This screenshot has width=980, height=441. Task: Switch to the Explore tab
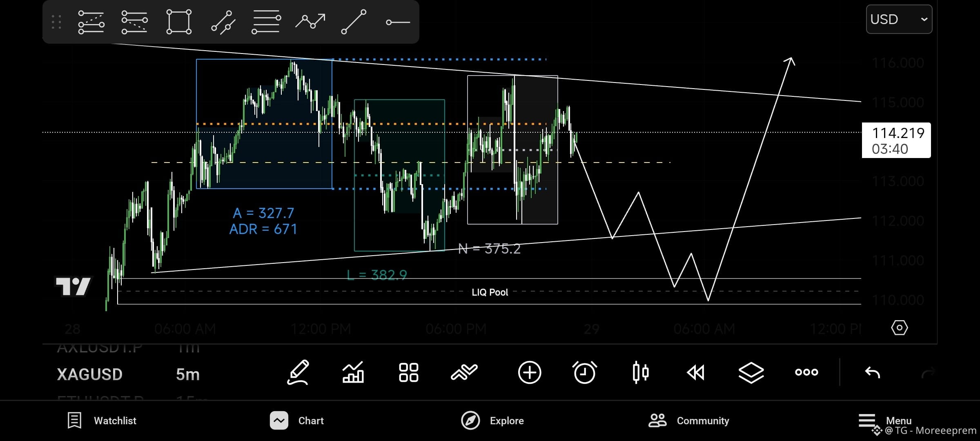pyautogui.click(x=492, y=421)
